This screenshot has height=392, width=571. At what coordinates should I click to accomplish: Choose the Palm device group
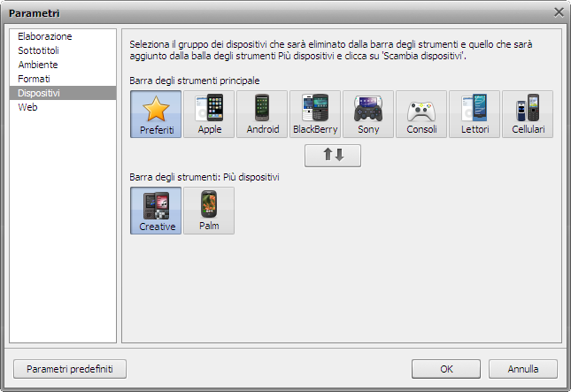point(209,211)
